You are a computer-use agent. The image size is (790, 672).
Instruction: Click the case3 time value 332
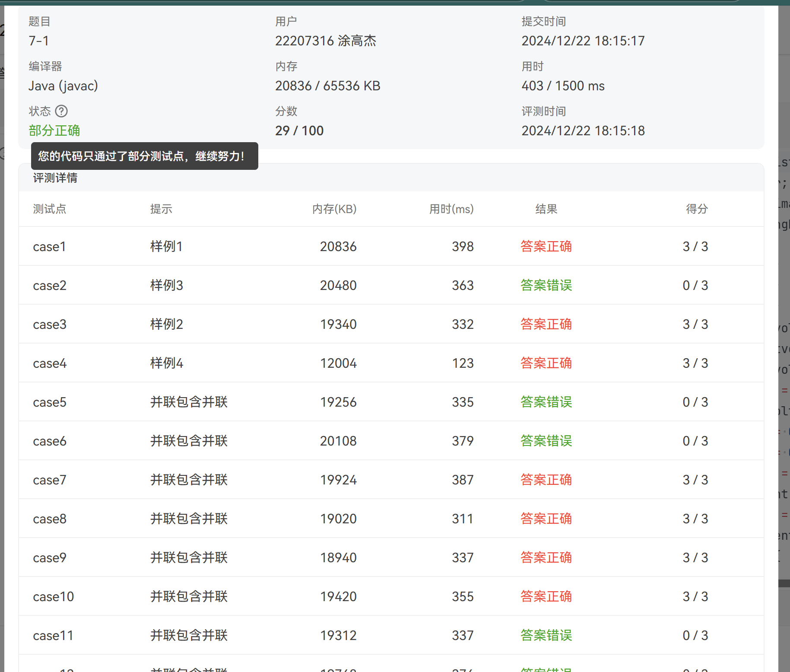463,324
